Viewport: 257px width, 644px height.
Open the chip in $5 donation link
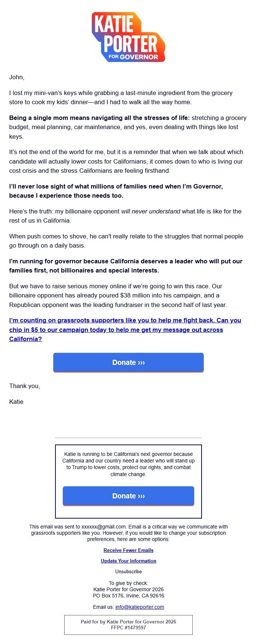point(125,329)
